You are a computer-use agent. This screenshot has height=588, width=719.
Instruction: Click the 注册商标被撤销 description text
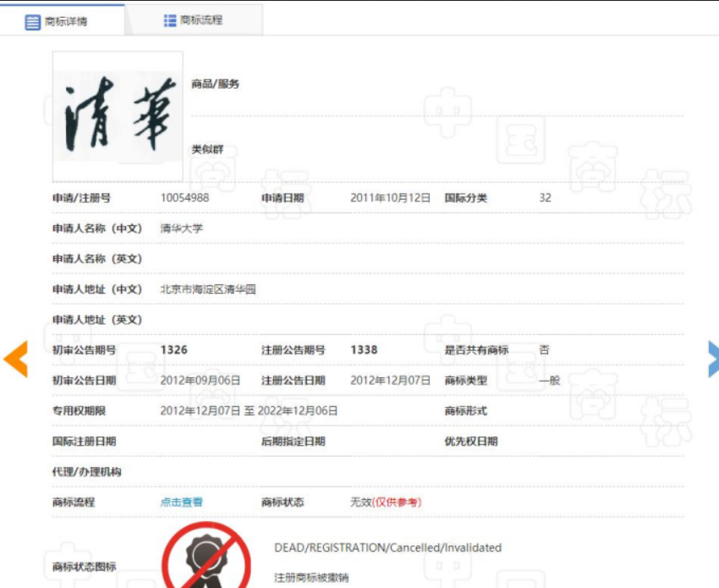(310, 578)
